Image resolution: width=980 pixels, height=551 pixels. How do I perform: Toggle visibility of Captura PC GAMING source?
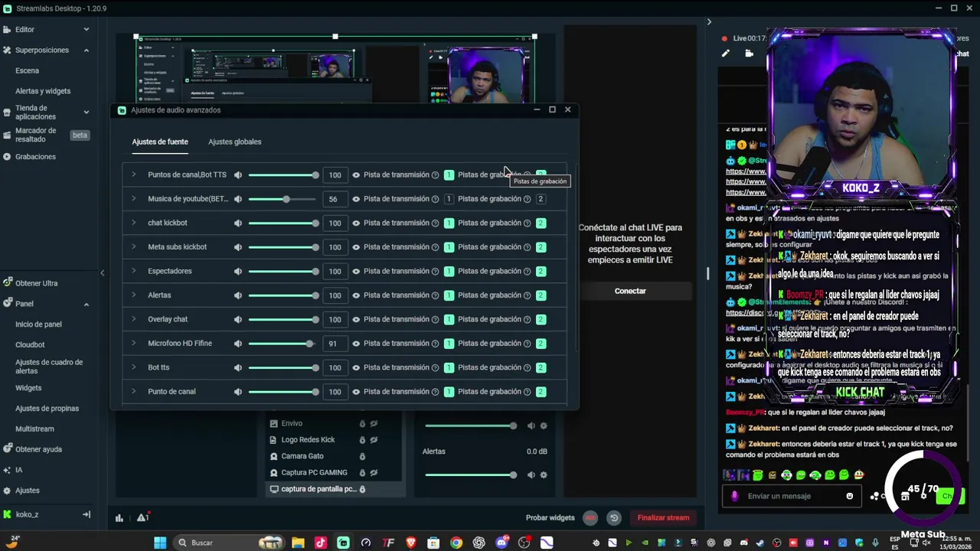tap(374, 473)
